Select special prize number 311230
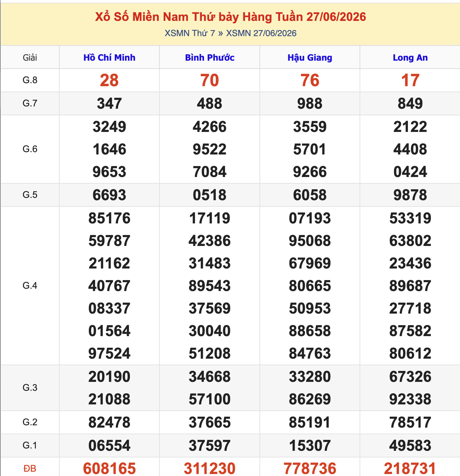 pyautogui.click(x=210, y=469)
